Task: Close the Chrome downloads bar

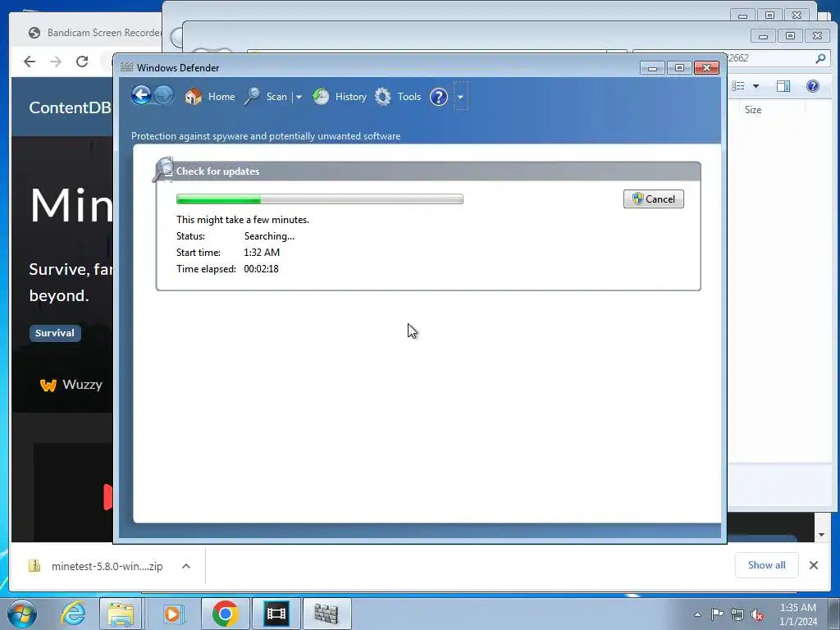Action: coord(813,565)
